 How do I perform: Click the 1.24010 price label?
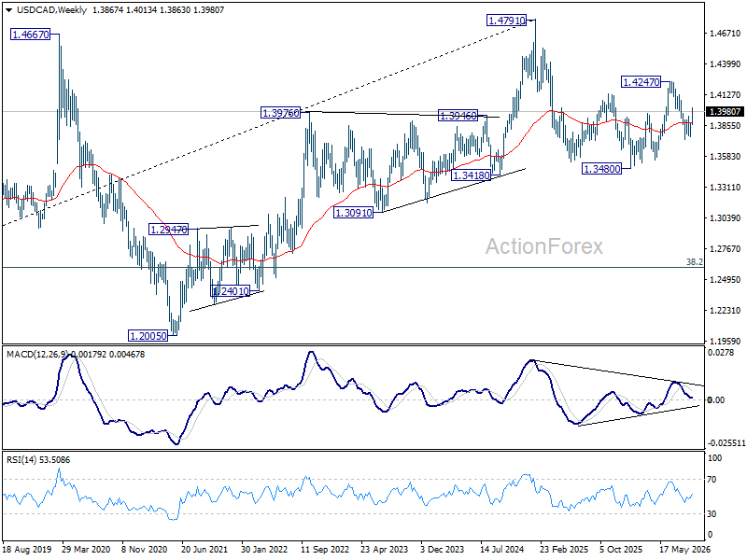click(x=230, y=291)
